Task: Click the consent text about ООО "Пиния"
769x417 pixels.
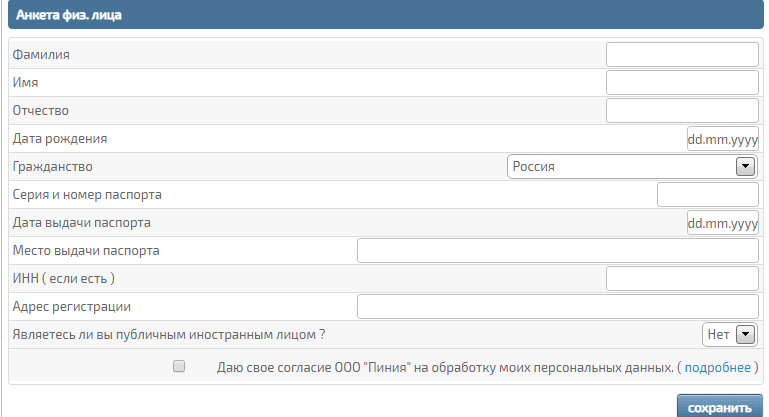Action: click(x=445, y=367)
